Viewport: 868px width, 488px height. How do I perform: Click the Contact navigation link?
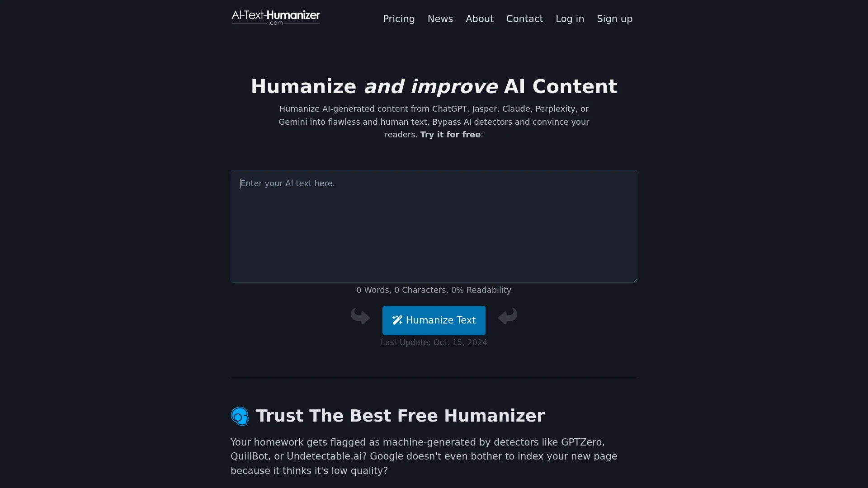coord(524,19)
